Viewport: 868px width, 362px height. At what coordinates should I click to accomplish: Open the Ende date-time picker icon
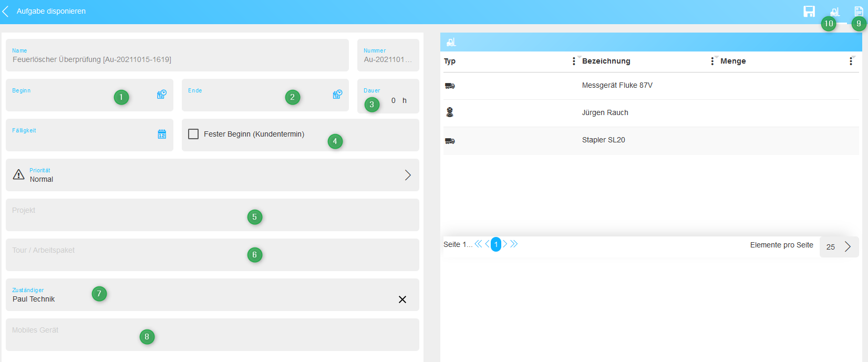click(337, 95)
